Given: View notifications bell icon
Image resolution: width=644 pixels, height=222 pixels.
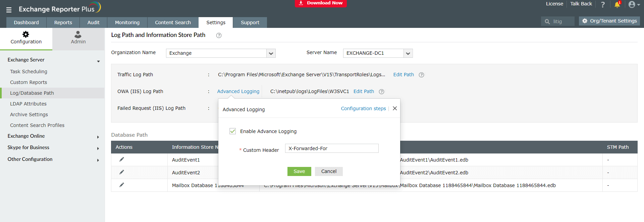Looking at the screenshot, I should 617,4.
